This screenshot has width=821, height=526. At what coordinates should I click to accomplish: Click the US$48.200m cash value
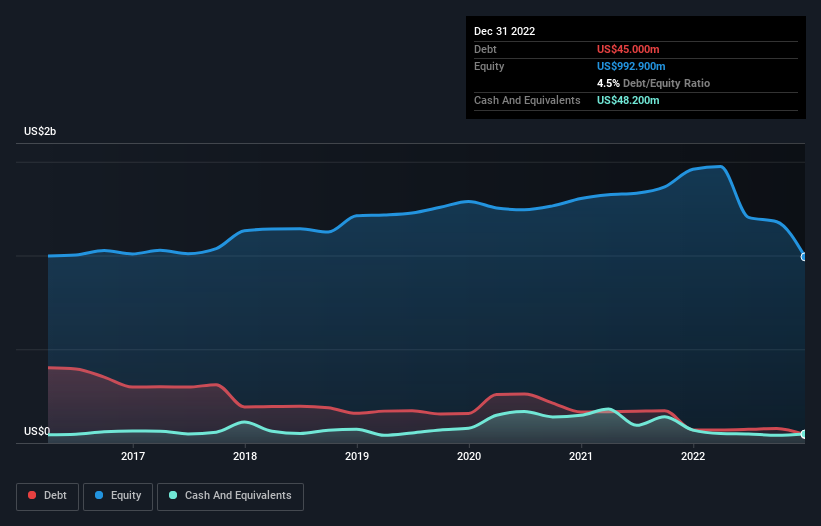(x=628, y=100)
